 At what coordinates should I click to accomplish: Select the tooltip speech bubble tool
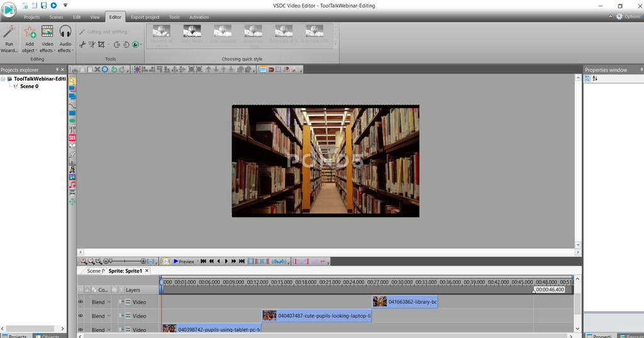[72, 145]
